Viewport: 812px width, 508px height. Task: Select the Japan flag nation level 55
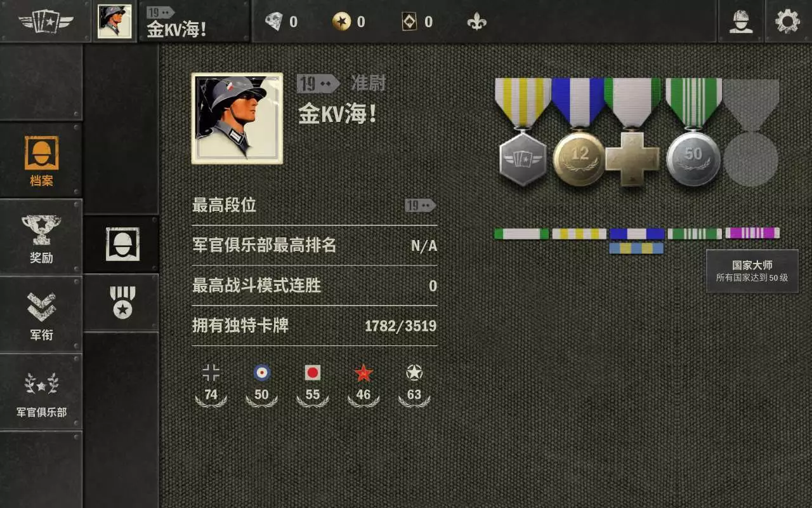tap(312, 385)
